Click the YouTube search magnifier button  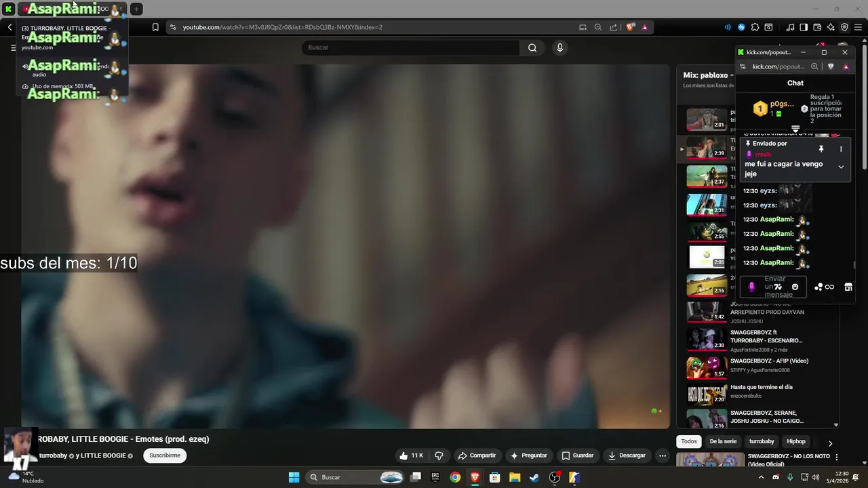(x=532, y=47)
